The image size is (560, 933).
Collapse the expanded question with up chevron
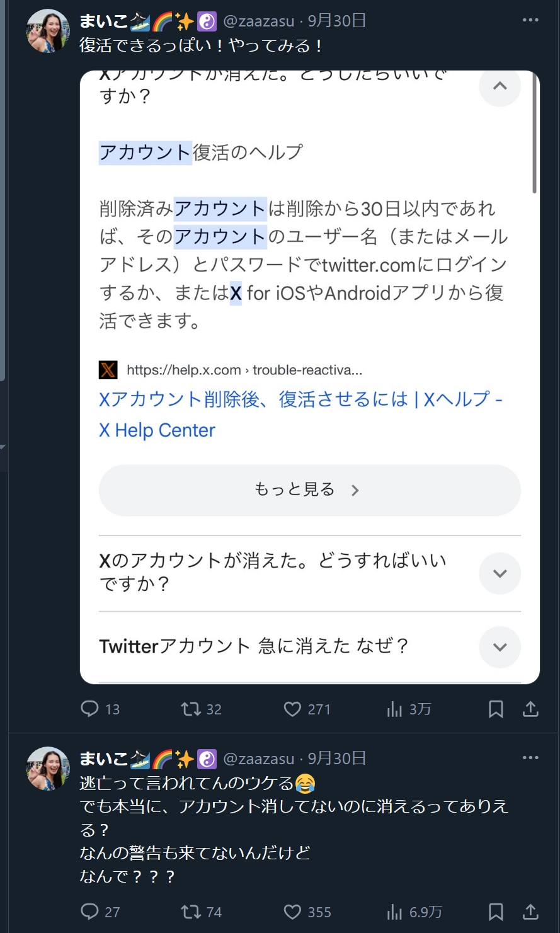(x=500, y=86)
